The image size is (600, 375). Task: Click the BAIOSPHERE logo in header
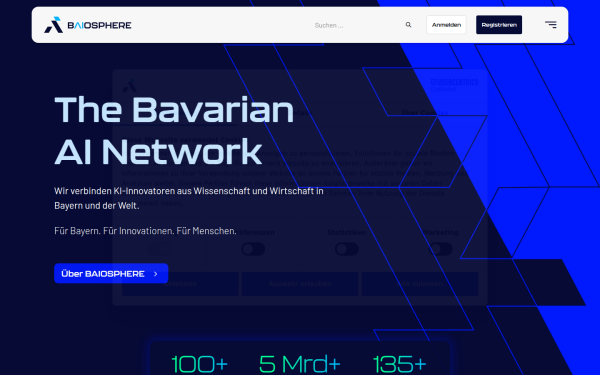click(88, 25)
